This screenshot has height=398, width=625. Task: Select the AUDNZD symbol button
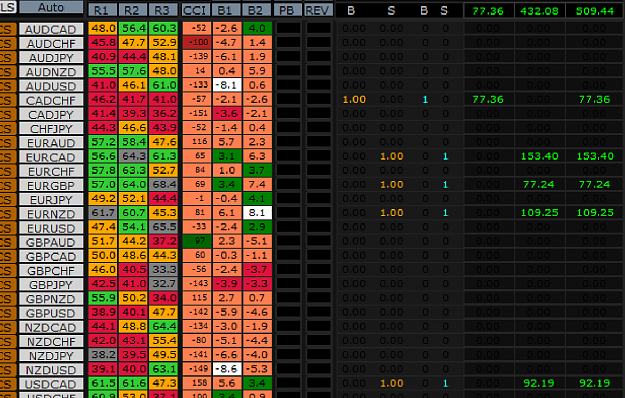[x=51, y=72]
